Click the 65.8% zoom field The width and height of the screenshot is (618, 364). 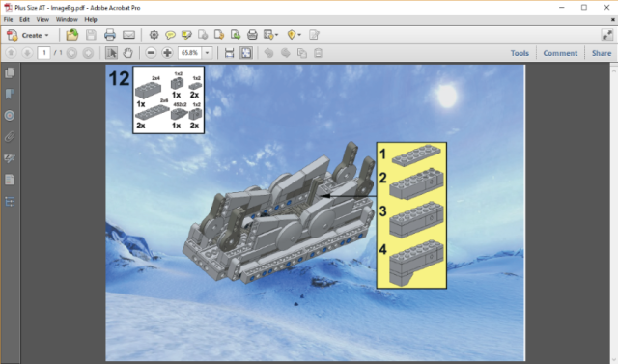[189, 53]
